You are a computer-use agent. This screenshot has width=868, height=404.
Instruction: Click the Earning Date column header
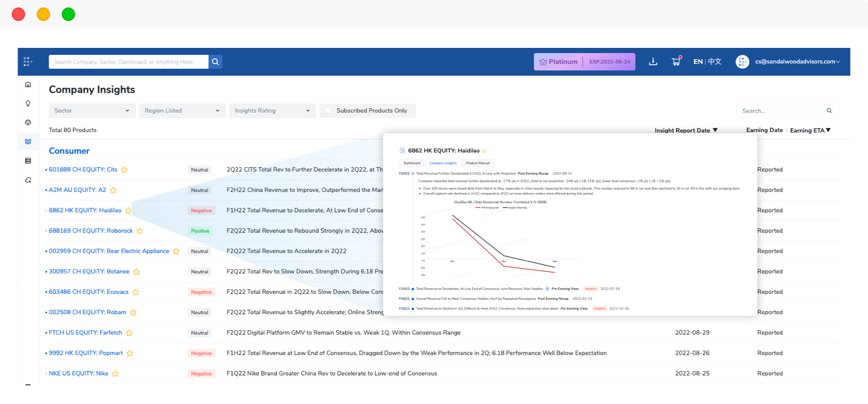[x=764, y=130]
